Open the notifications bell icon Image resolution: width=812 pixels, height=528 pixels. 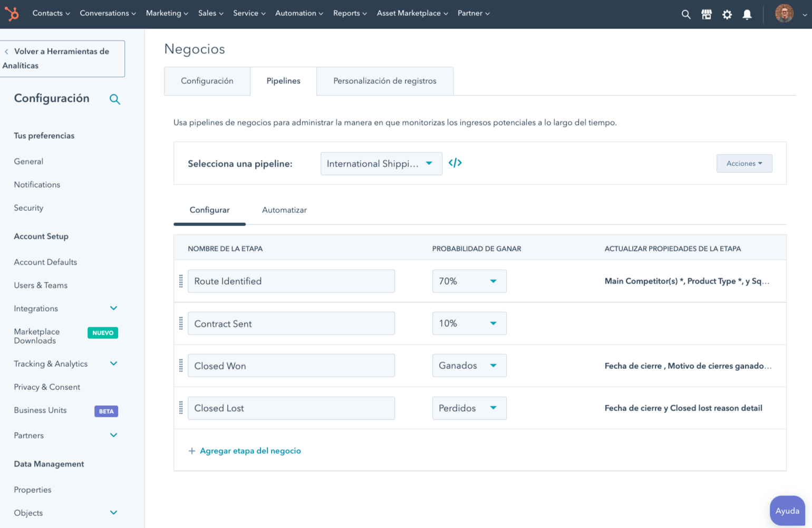[x=747, y=14]
